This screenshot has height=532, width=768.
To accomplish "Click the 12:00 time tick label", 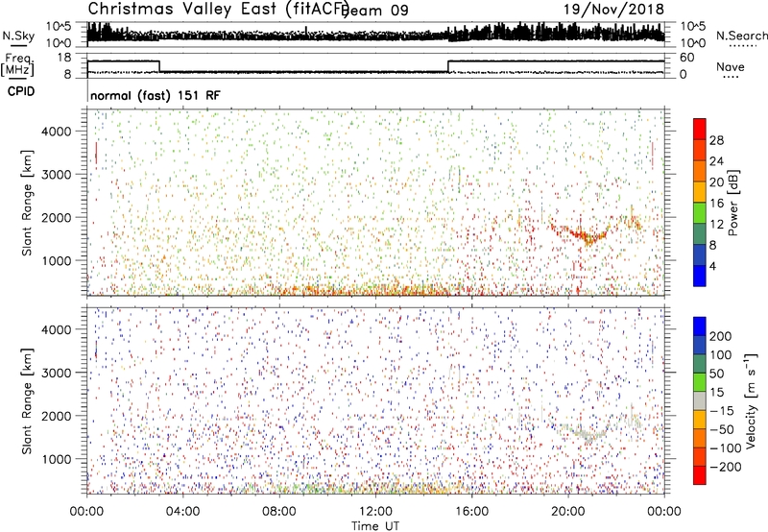I will [x=375, y=512].
